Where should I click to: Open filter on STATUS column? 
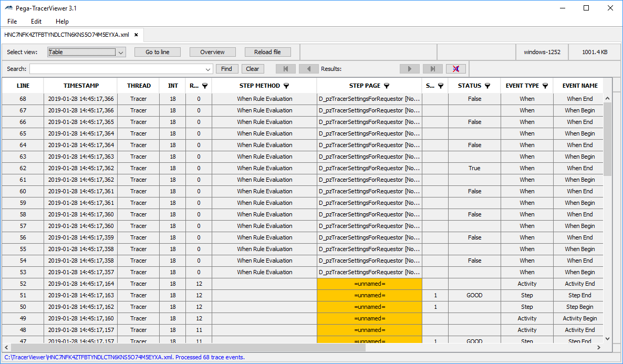pos(487,86)
